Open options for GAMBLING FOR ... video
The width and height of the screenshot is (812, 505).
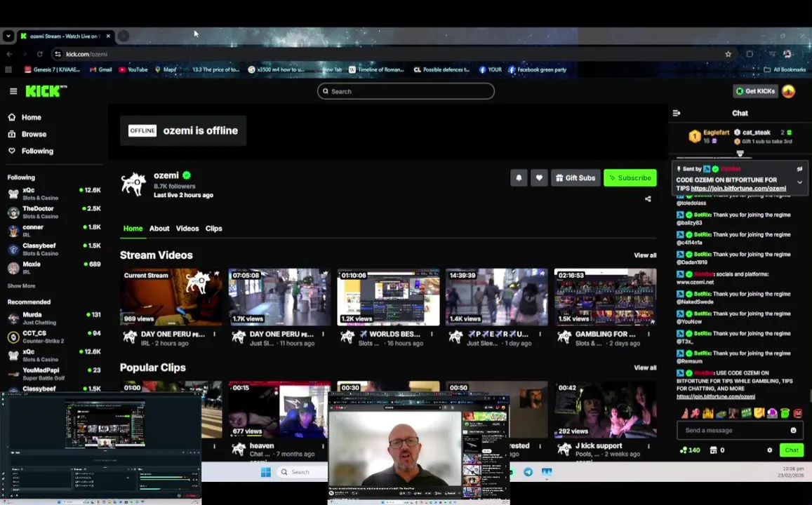tap(649, 335)
